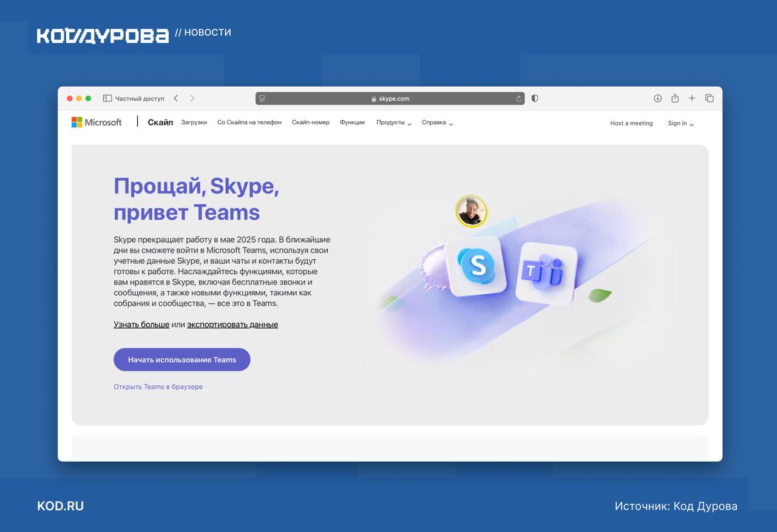777x532 pixels.
Task: Open the Sign in dropdown
Action: [x=680, y=123]
